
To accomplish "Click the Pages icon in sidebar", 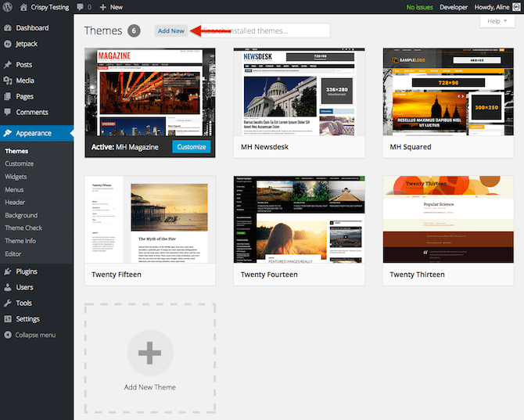I will click(8, 96).
